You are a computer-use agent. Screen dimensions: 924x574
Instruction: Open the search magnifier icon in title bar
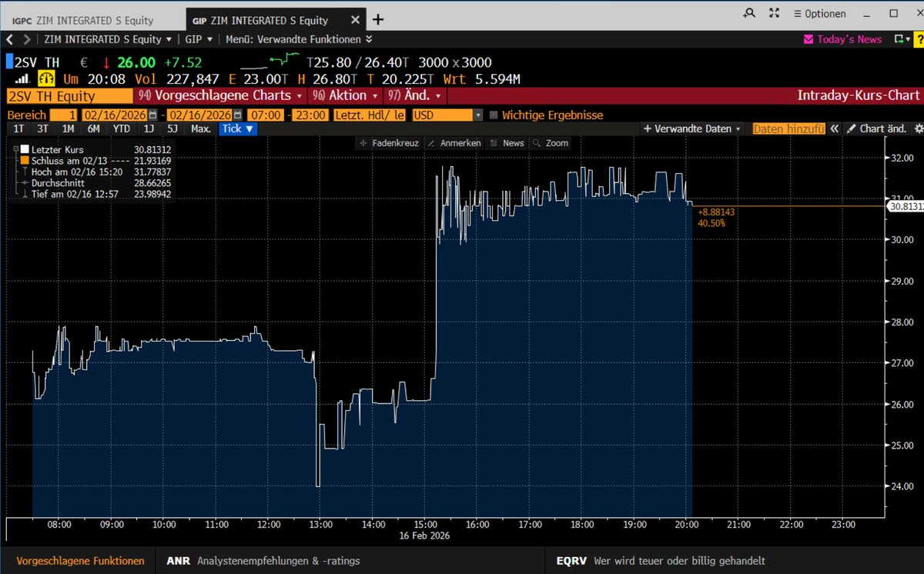click(749, 13)
